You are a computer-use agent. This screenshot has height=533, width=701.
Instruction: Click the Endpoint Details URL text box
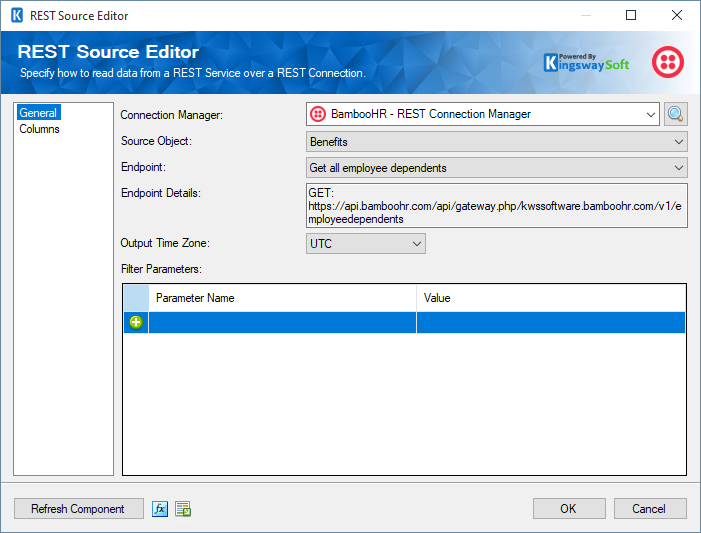click(x=497, y=206)
